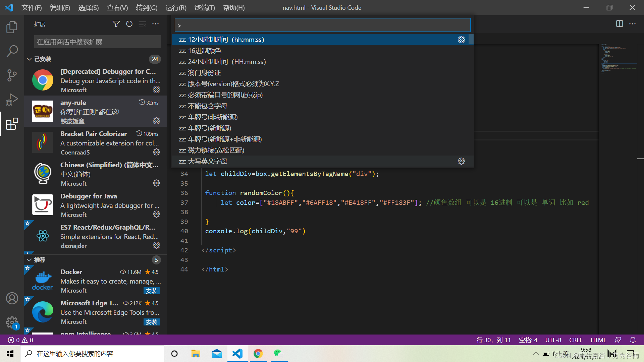Change encoding UTF-8 in status bar

click(x=553, y=340)
